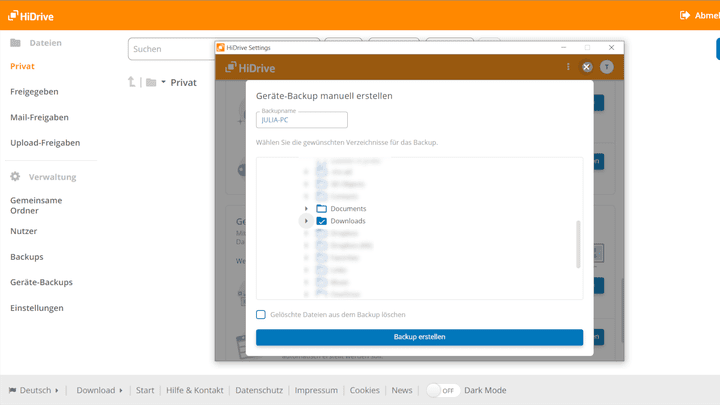The height and width of the screenshot is (405, 720).
Task: Click the Privat breadcrumb label
Action: click(x=183, y=83)
